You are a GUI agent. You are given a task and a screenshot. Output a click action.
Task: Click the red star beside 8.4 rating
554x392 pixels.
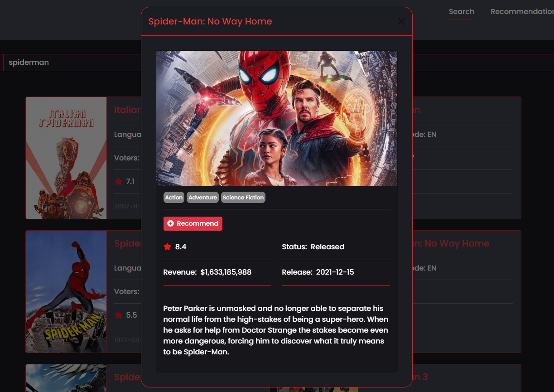click(168, 247)
